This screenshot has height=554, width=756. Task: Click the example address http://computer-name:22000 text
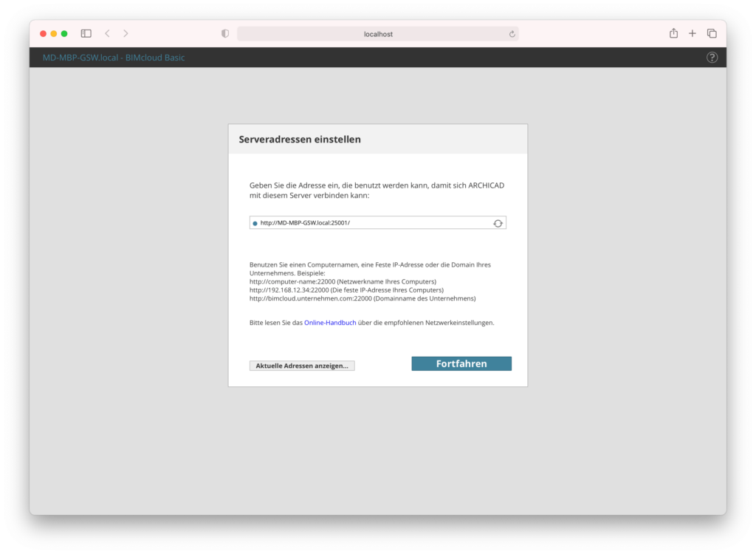(x=292, y=281)
